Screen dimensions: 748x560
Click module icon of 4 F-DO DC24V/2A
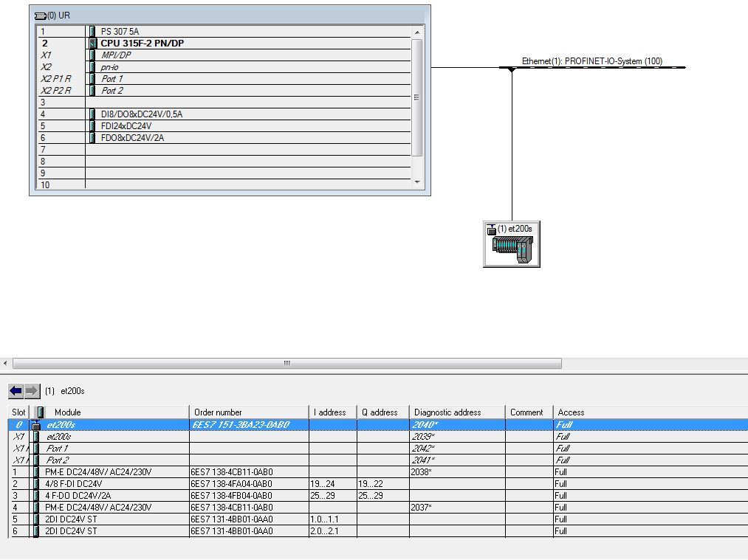pyautogui.click(x=35, y=496)
